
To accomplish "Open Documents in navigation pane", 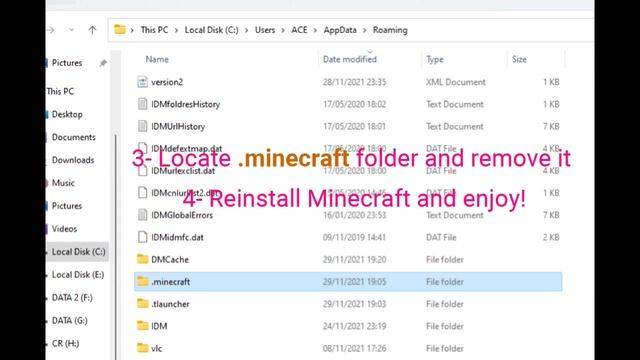I will click(x=73, y=137).
